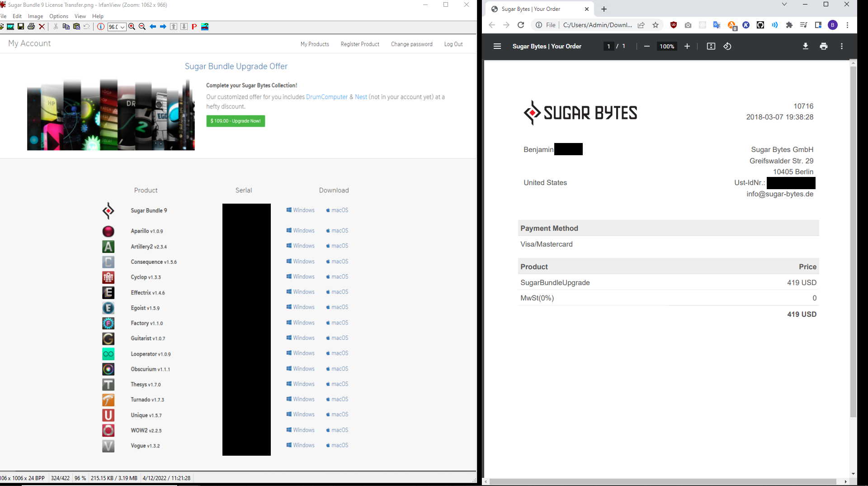Open the Help menu in IrfanView
The width and height of the screenshot is (868, 486).
click(98, 16)
